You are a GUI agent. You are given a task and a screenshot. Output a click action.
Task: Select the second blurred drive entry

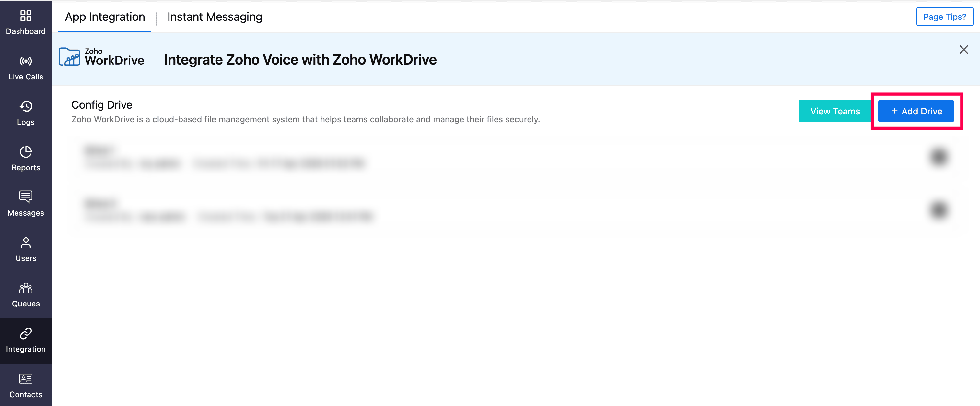[x=516, y=210]
